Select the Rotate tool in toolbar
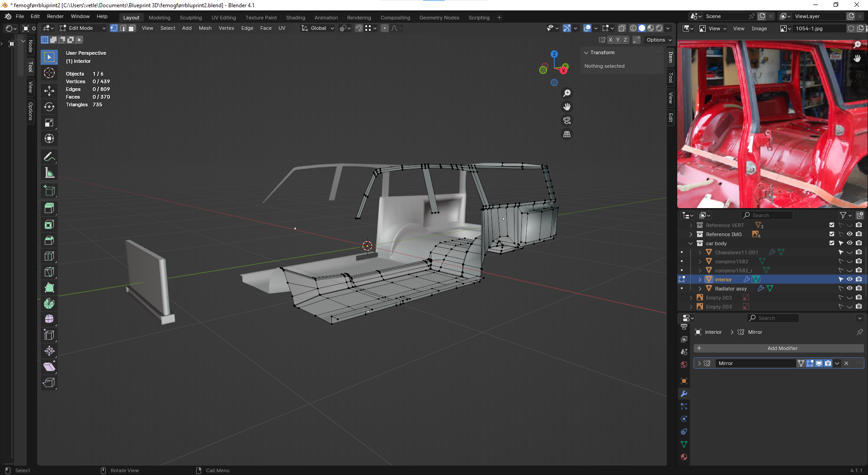Screen dimensions: 868x475 click(49, 107)
